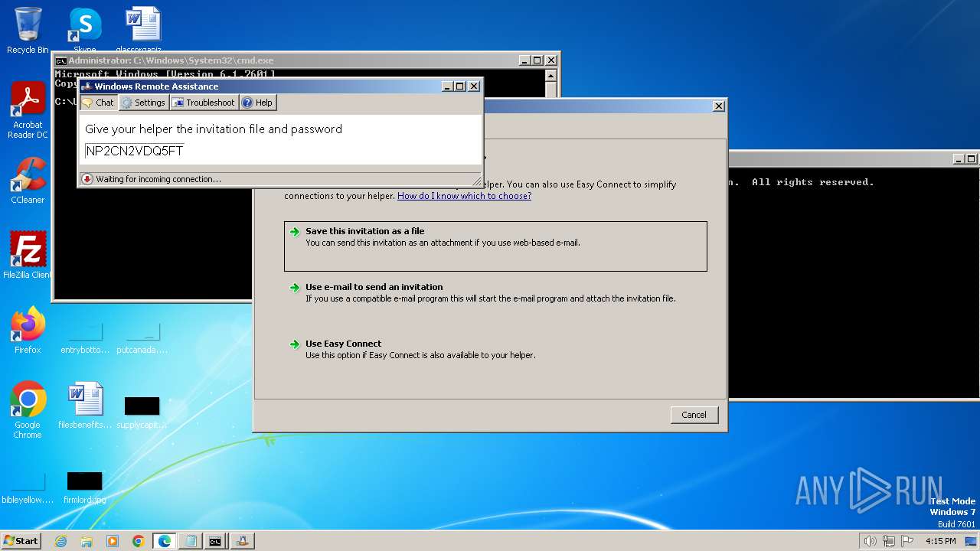The height and width of the screenshot is (551, 980).
Task: Maximize the Windows Remote Assistance window
Action: (x=460, y=86)
